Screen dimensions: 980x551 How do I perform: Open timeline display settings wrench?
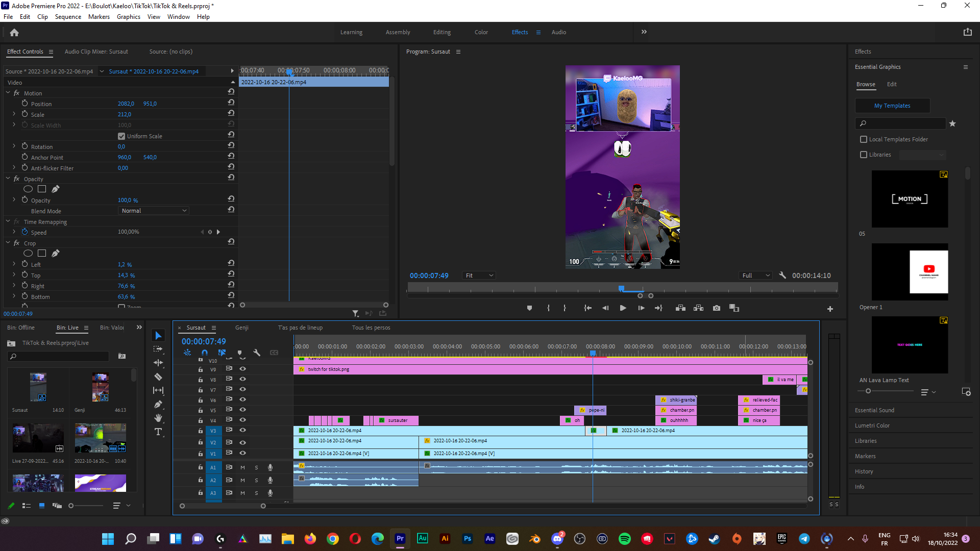[257, 353]
